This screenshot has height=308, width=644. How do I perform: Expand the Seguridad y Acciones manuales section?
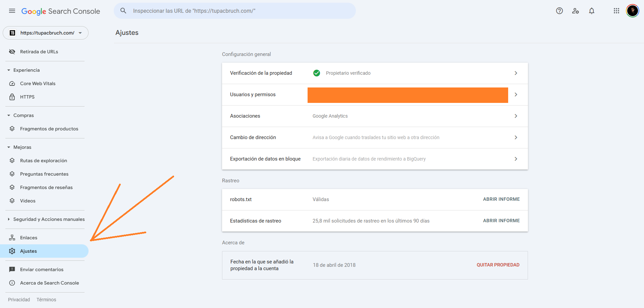click(49, 219)
